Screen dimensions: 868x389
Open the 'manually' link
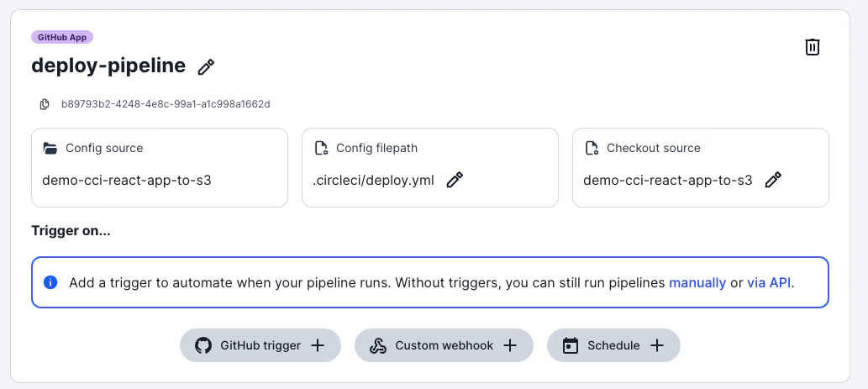(x=697, y=283)
